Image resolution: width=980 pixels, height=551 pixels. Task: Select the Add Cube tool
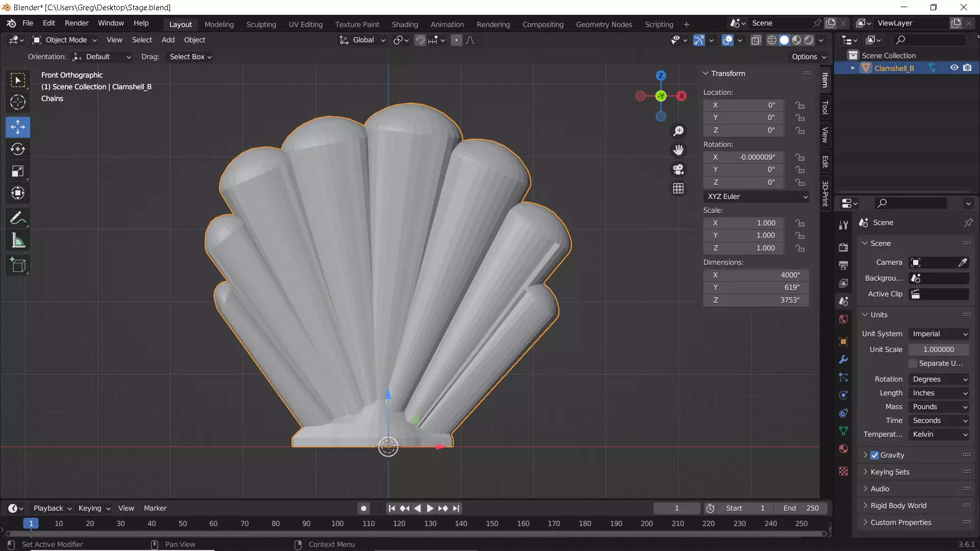18,265
